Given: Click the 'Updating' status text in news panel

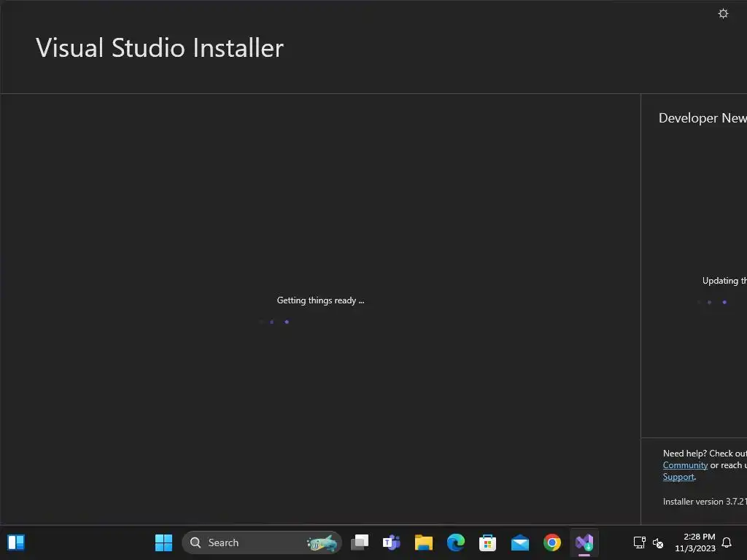Looking at the screenshot, I should point(724,281).
